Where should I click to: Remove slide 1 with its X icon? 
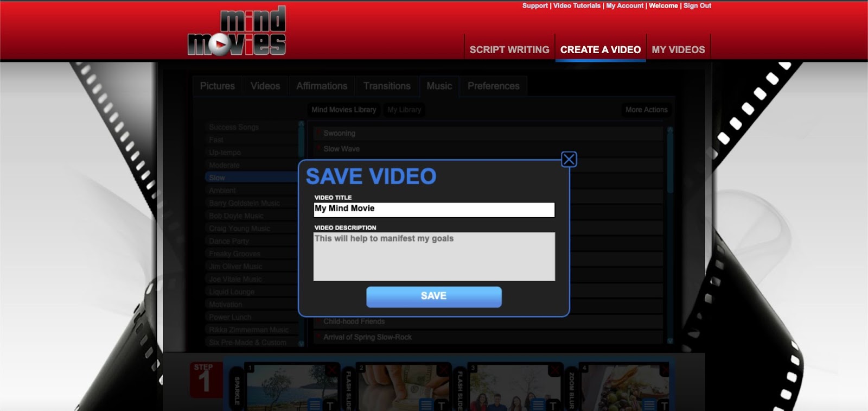coord(331,370)
